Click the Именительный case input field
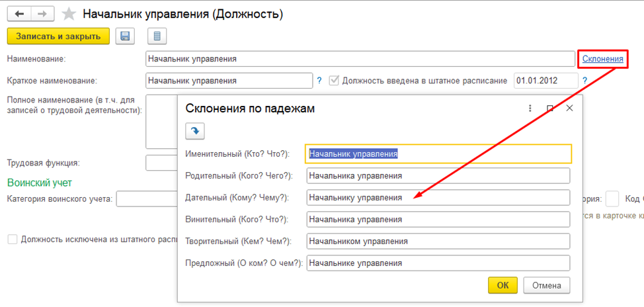644x307 pixels. (438, 153)
